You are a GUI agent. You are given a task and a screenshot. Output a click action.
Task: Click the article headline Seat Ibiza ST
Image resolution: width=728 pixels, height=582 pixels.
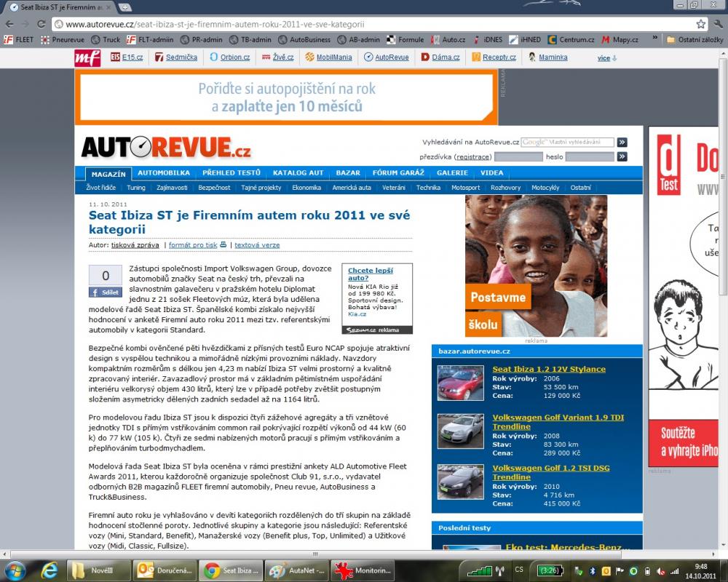tap(249, 222)
